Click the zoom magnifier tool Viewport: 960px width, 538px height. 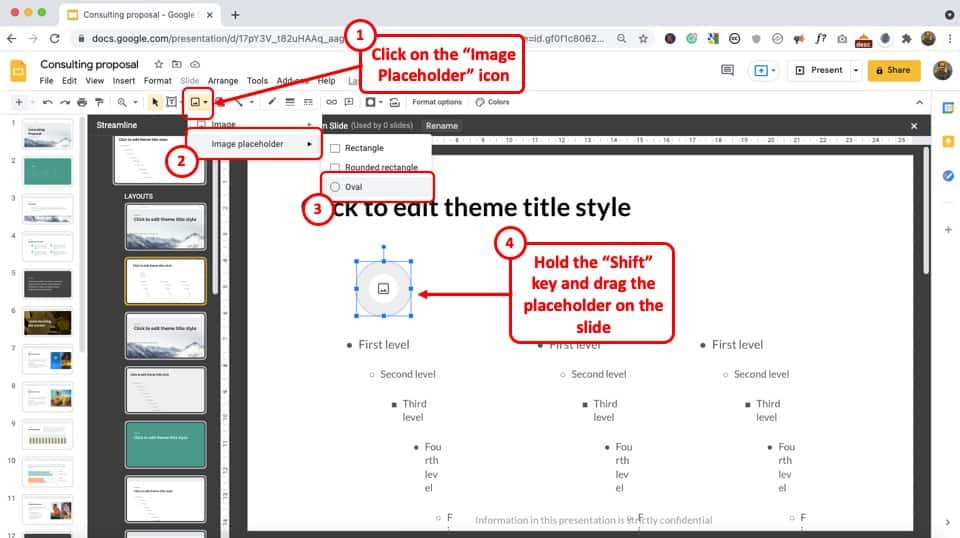tap(122, 102)
